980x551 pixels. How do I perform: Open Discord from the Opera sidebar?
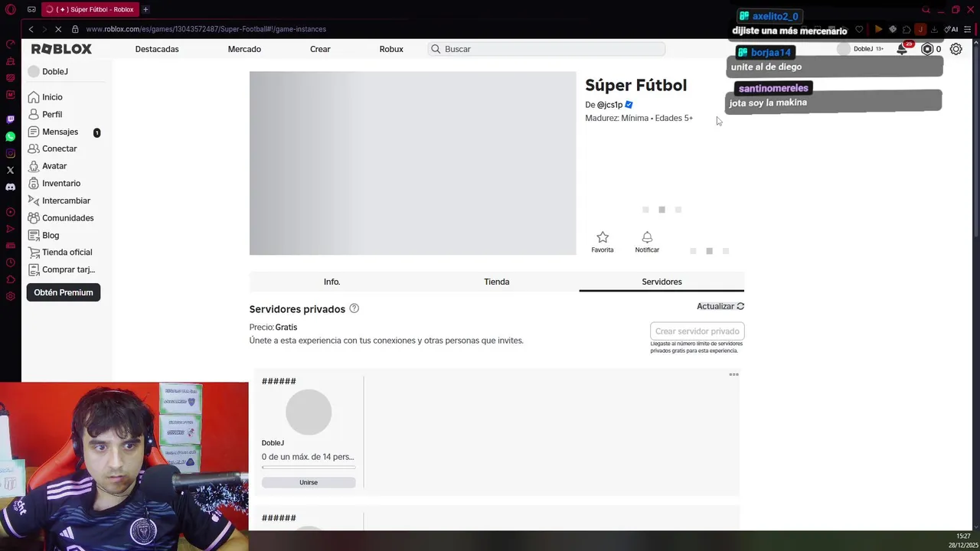[x=10, y=187]
